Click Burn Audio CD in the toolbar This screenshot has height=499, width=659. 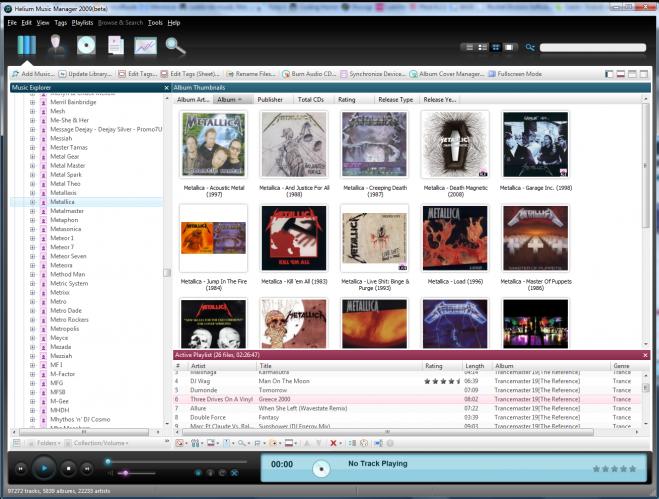click(x=309, y=74)
